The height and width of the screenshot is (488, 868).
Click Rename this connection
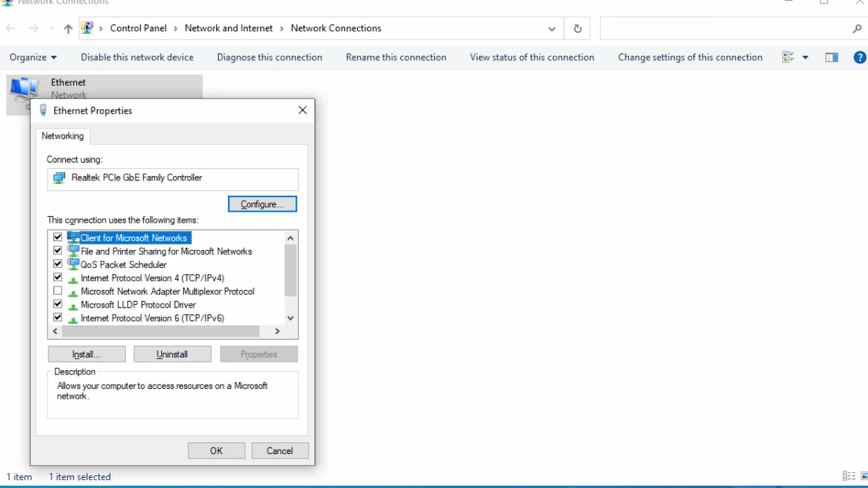coord(396,57)
